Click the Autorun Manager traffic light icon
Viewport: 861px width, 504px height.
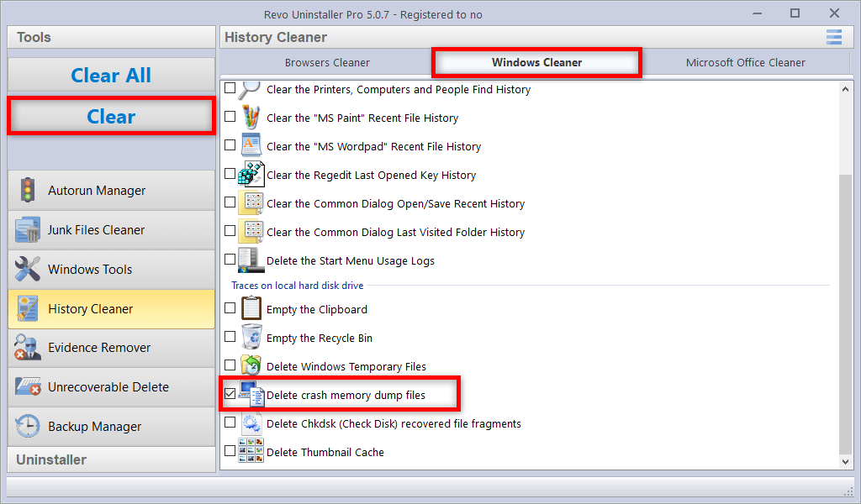coord(28,191)
